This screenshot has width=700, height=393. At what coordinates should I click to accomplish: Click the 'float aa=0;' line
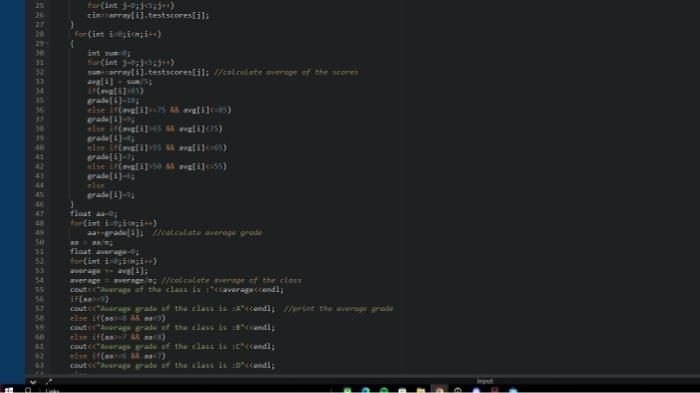[x=93, y=214]
